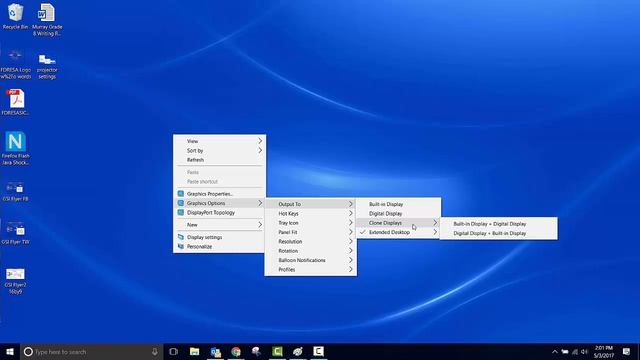Expand the Rotation submenu

pyautogui.click(x=311, y=251)
